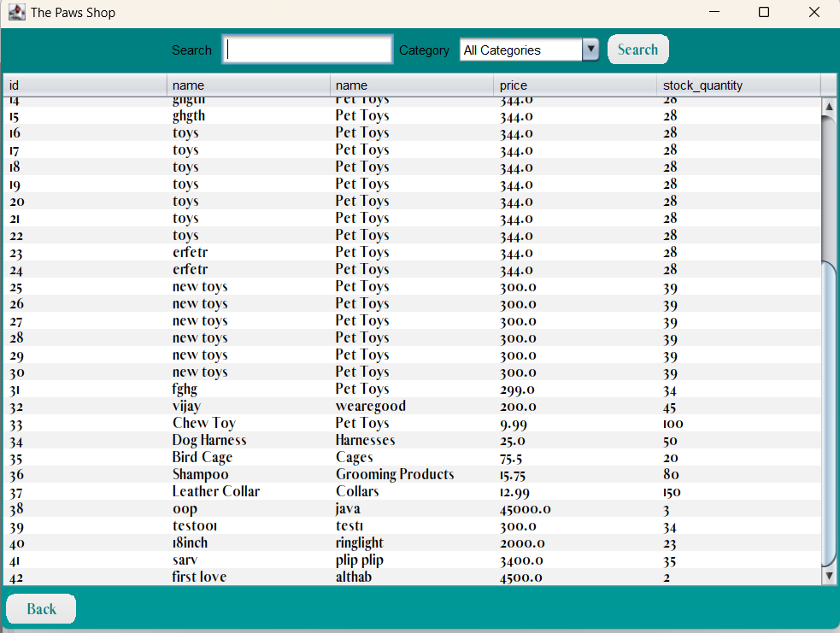The height and width of the screenshot is (633, 840).
Task: Click the scrollbar down arrow
Action: tap(828, 575)
